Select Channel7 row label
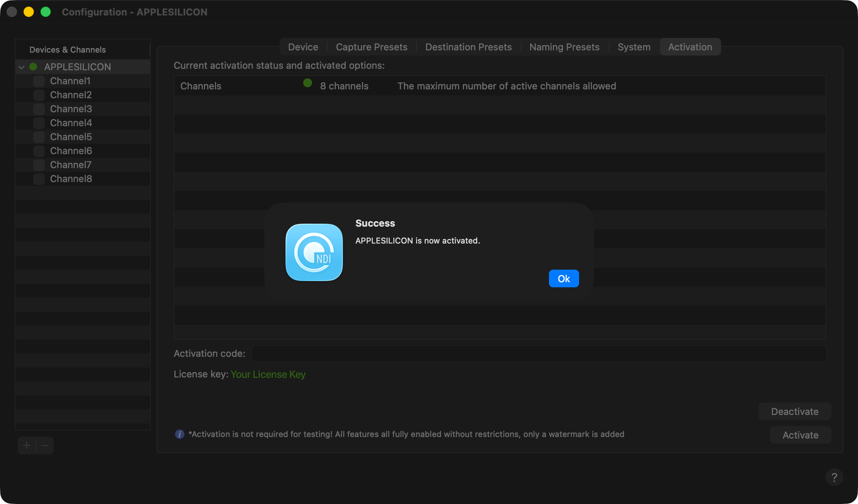The image size is (858, 504). (71, 165)
